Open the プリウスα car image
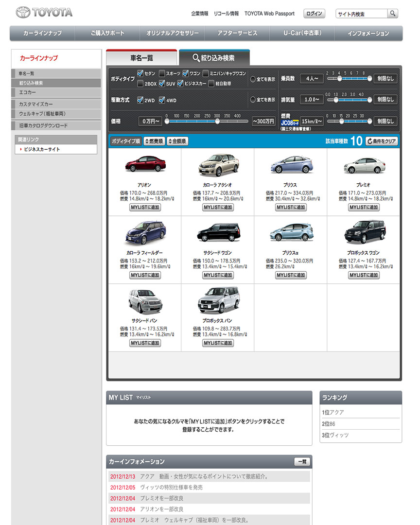The height and width of the screenshot is (525, 420). click(291, 232)
